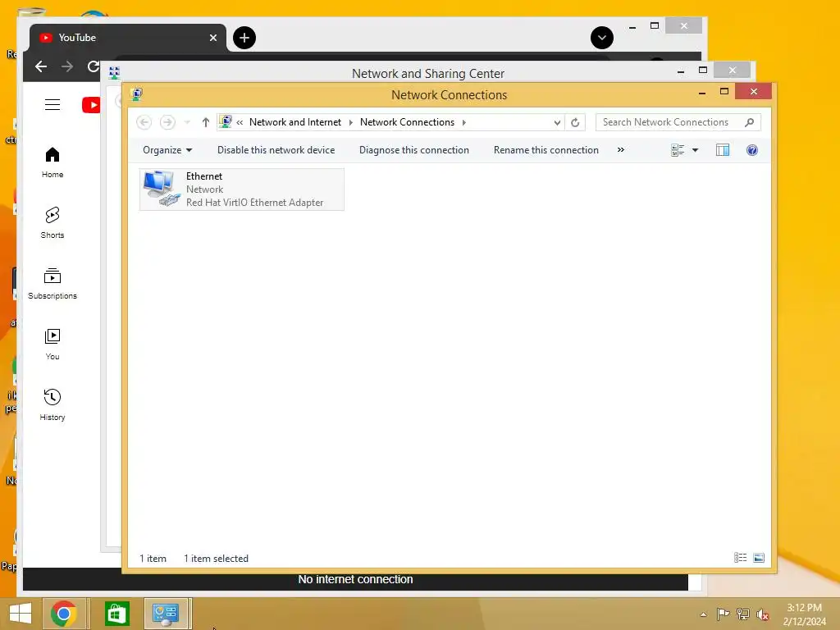Switch to details view in status bar
Viewport: 840px width, 630px height.
click(741, 558)
